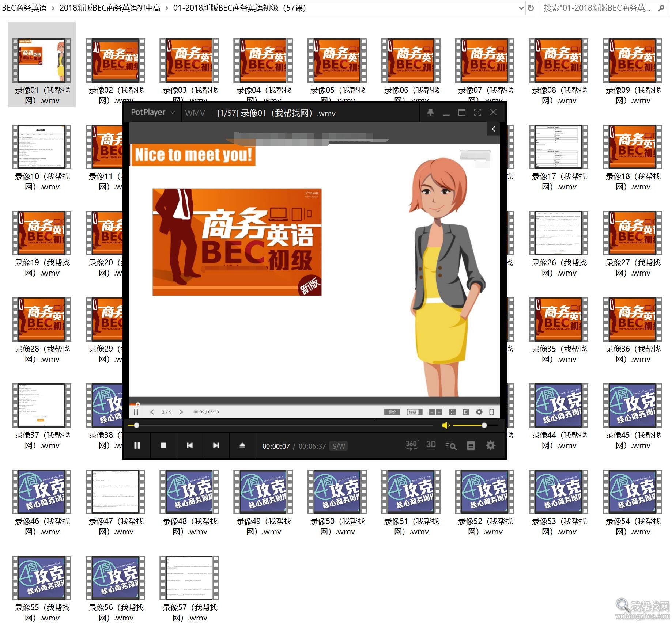Switch PotPlayer to fullscreen mode
The width and height of the screenshot is (672, 623).
tap(477, 113)
